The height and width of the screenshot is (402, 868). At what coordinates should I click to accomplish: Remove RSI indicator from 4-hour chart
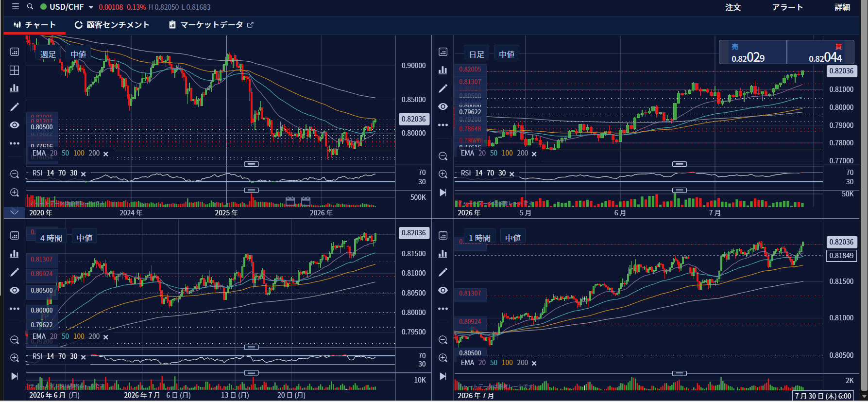tap(84, 357)
